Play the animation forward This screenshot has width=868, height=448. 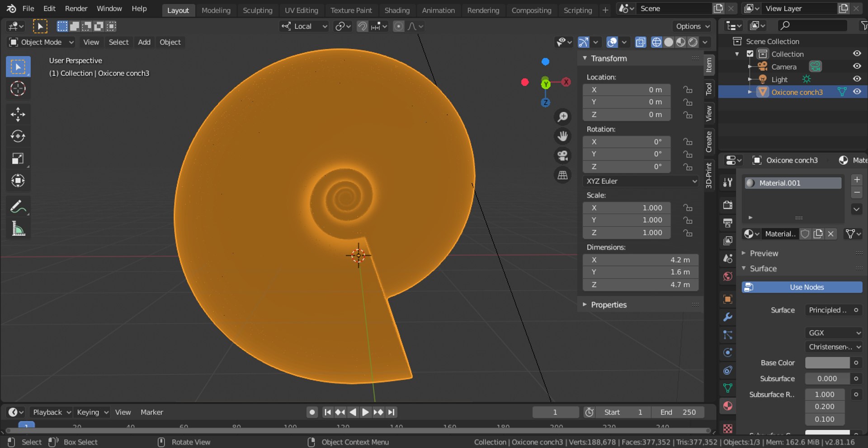[x=365, y=412]
